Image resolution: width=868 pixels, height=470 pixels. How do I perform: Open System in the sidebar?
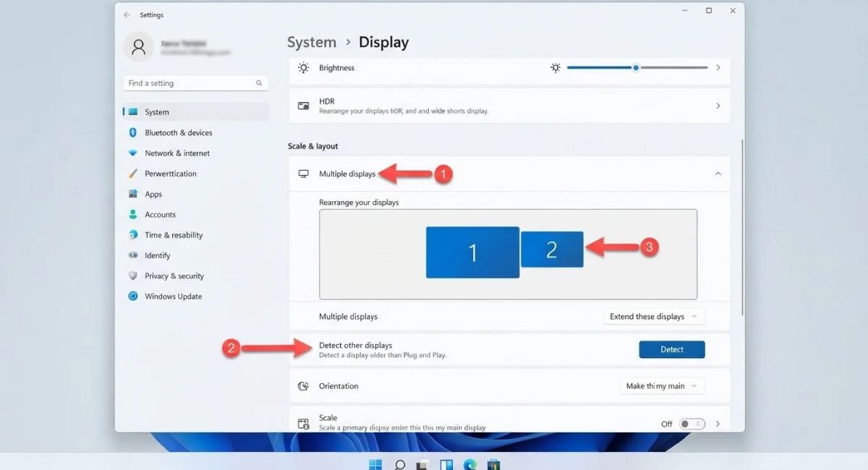pos(196,112)
